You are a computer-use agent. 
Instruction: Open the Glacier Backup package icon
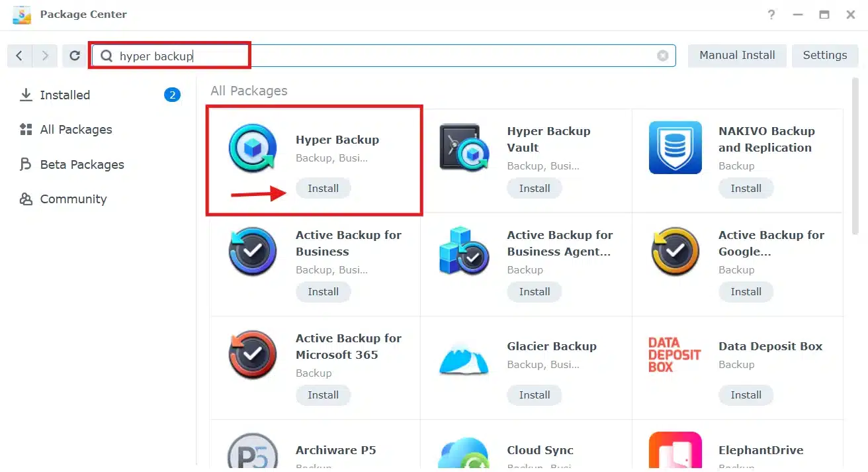pyautogui.click(x=464, y=355)
